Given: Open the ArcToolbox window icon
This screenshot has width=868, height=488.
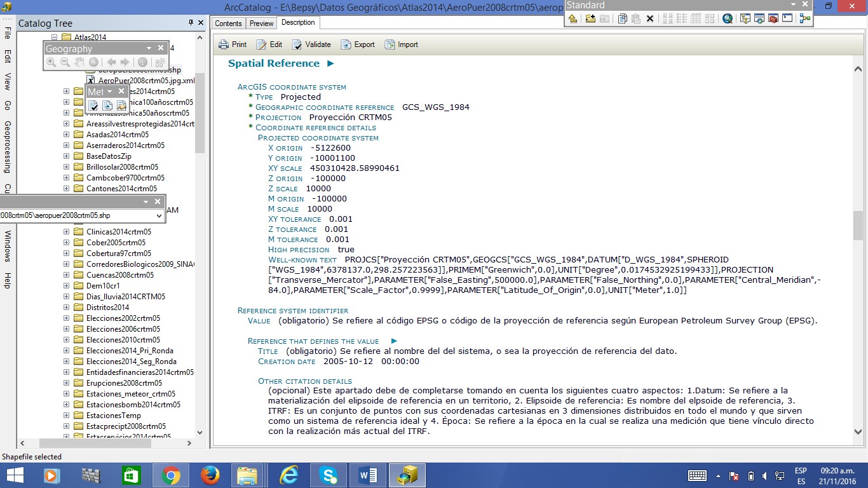Looking at the screenshot, I should pyautogui.click(x=773, y=18).
